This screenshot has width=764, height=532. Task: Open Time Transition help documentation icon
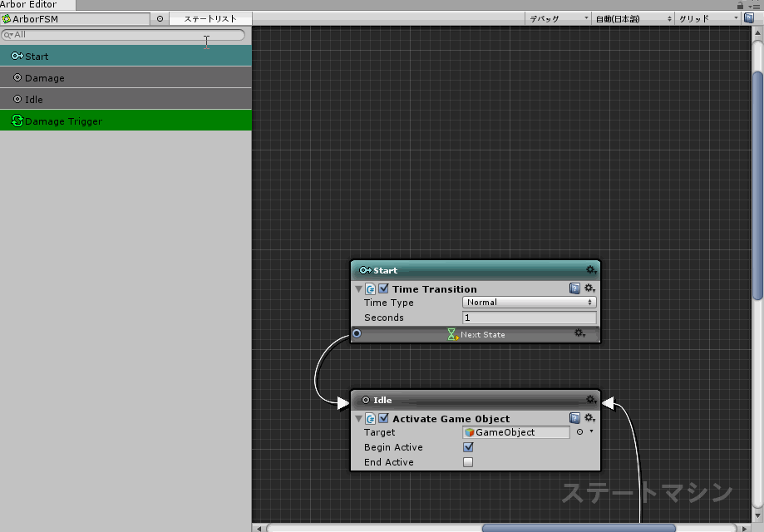pyautogui.click(x=574, y=288)
